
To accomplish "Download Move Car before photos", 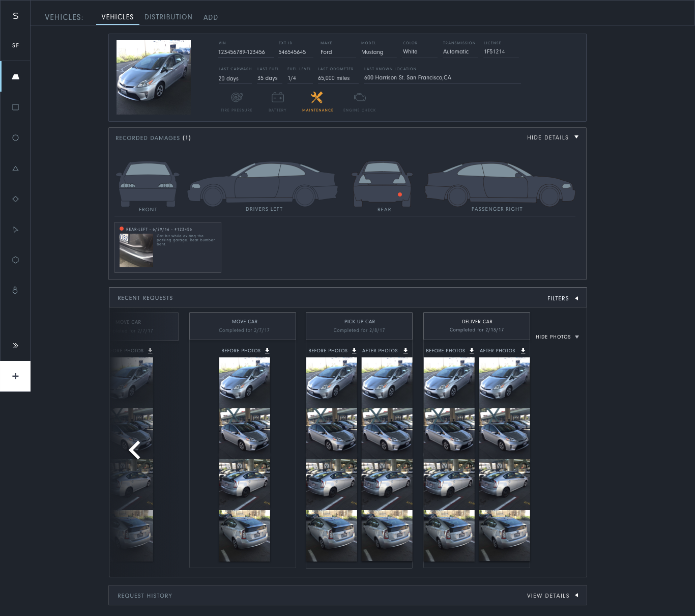I will click(267, 351).
